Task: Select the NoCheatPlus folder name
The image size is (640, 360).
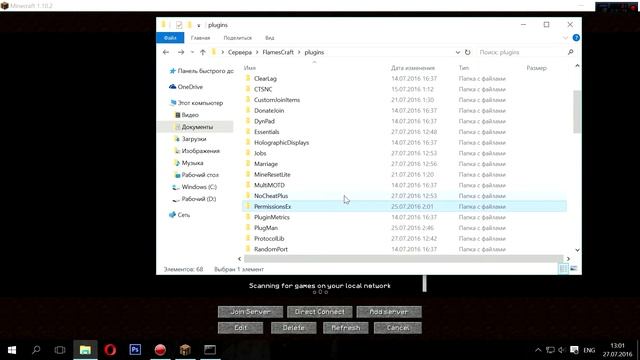Action: click(271, 196)
